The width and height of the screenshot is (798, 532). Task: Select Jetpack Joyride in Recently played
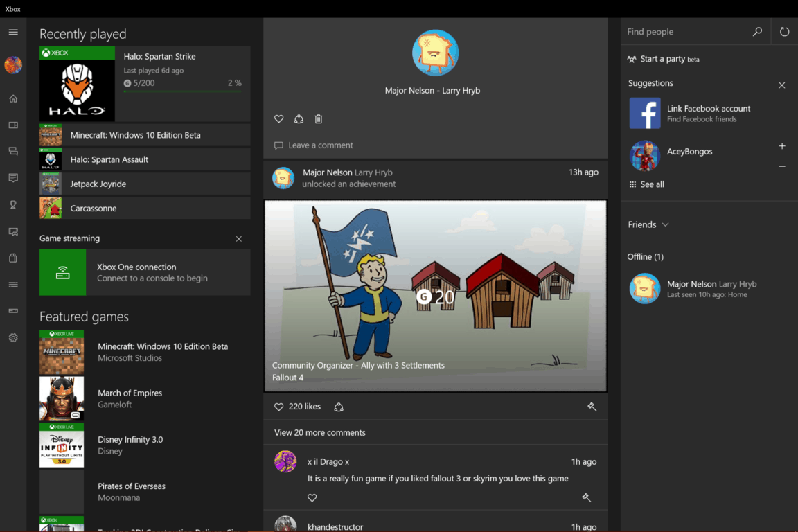145,184
